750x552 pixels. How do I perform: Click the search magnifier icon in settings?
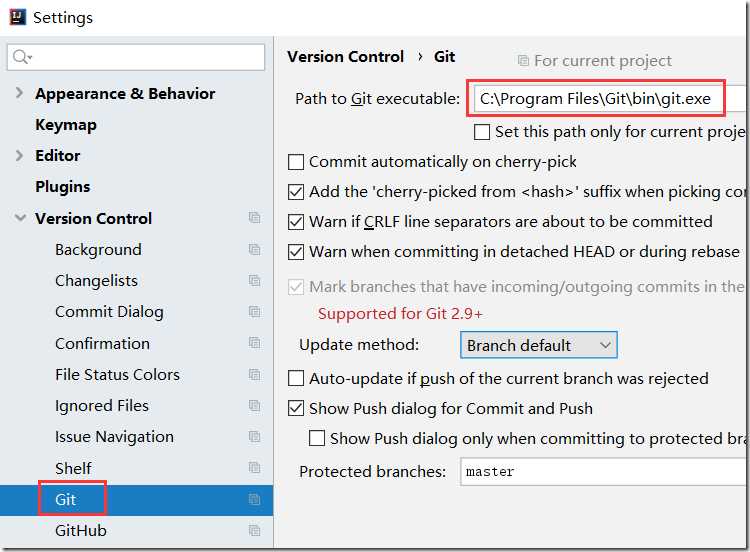tap(21, 58)
